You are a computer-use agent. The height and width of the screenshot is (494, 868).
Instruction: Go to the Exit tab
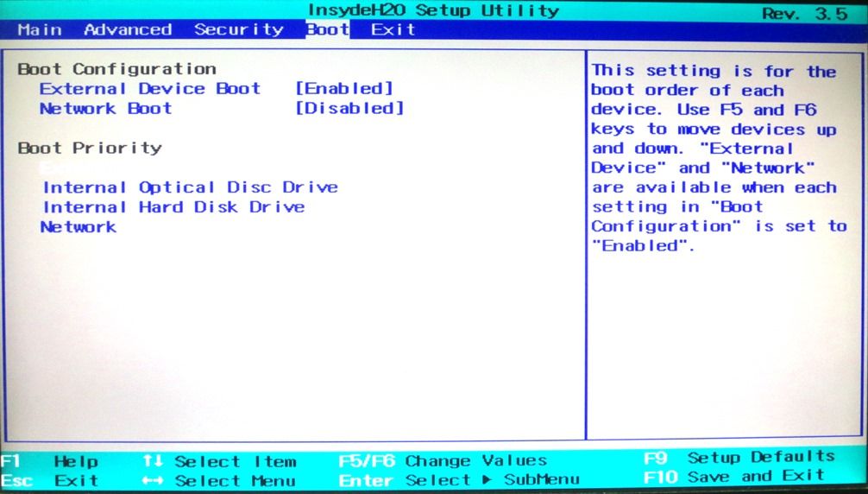(393, 29)
